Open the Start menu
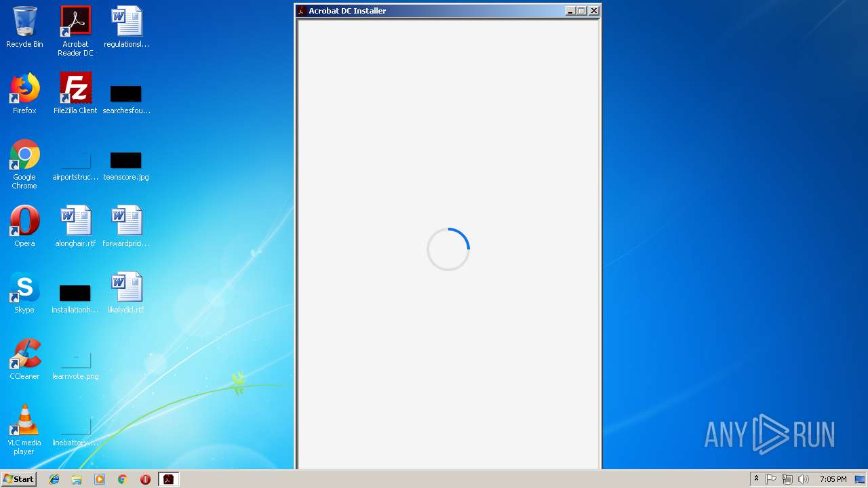The image size is (868, 488). tap(18, 479)
